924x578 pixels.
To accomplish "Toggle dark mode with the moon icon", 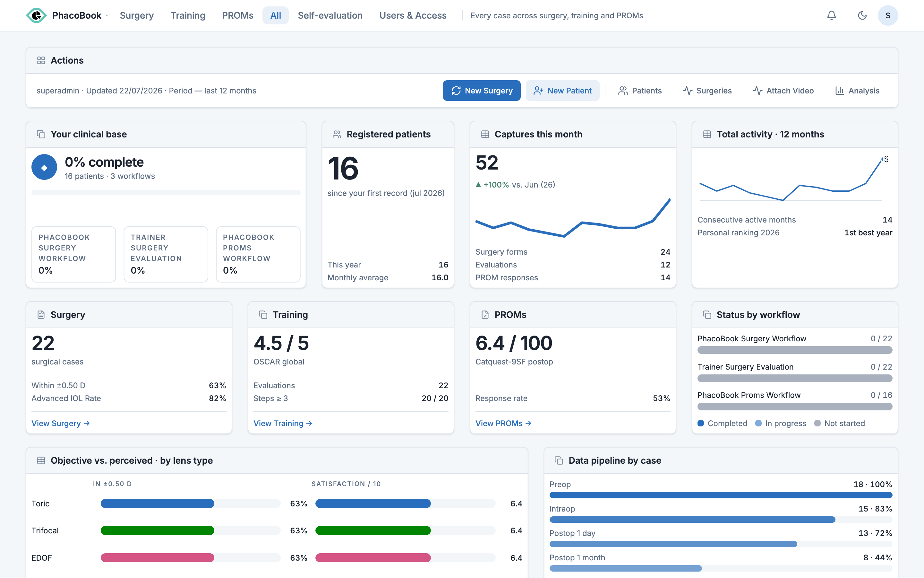I will pos(862,15).
